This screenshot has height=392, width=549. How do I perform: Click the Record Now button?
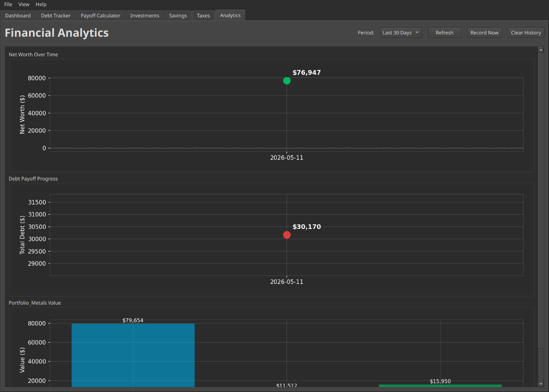(x=484, y=33)
